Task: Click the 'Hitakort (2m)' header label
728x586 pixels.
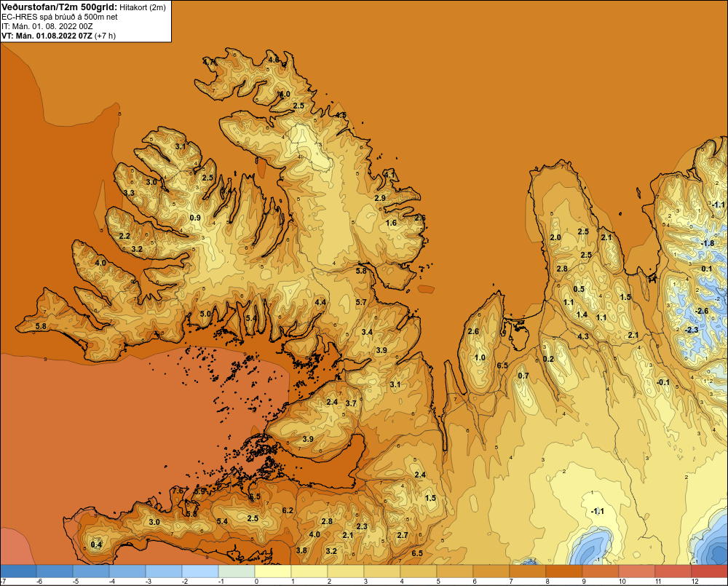Action: tap(143, 7)
